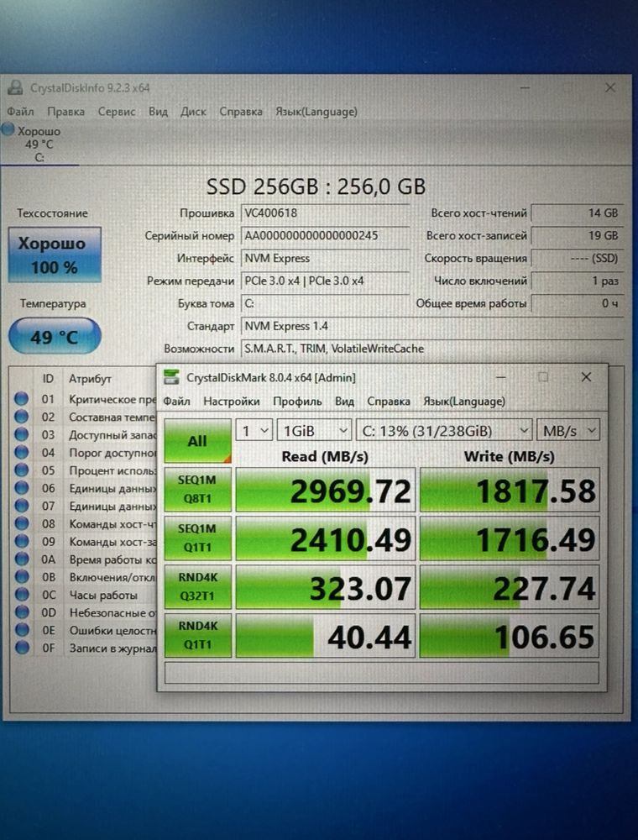
Task: Click the disk health circle near Хорошо tab
Action: (x=8, y=129)
